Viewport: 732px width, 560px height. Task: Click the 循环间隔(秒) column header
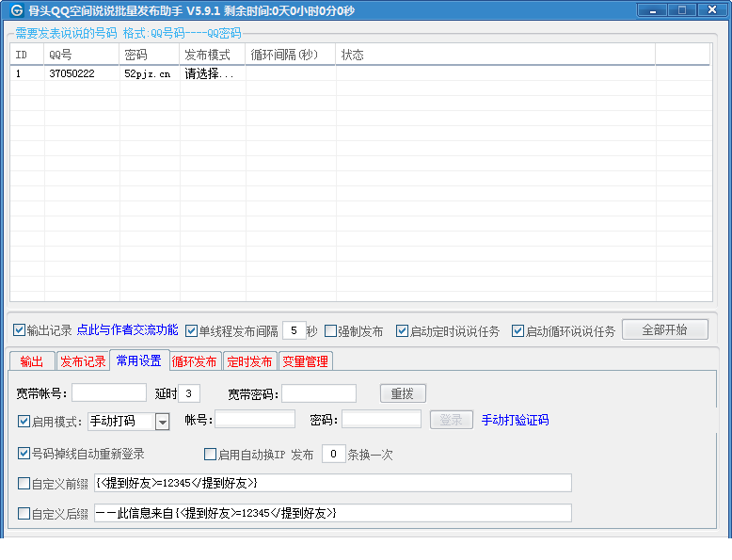click(291, 55)
